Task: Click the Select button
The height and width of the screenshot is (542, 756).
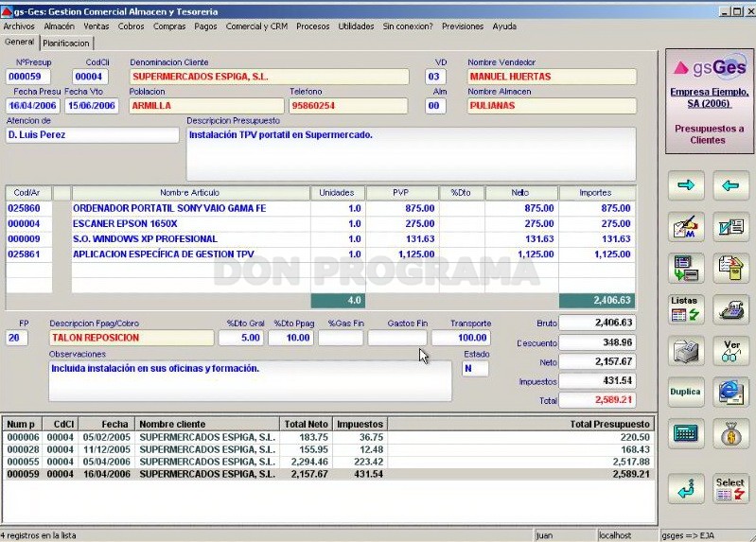Action: pyautogui.click(x=731, y=488)
